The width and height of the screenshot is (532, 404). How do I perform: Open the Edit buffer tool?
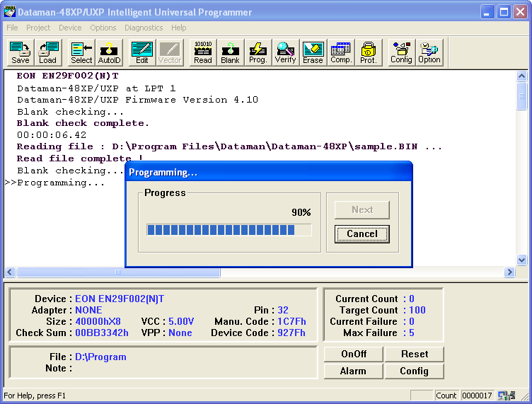tap(142, 53)
